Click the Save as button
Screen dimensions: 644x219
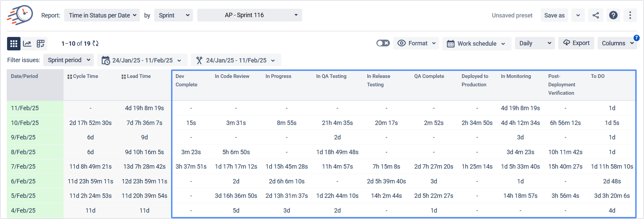[x=554, y=15]
